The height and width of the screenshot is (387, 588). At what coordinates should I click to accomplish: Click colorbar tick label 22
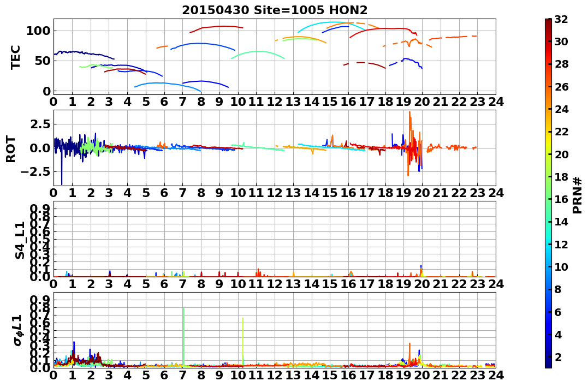coord(561,132)
